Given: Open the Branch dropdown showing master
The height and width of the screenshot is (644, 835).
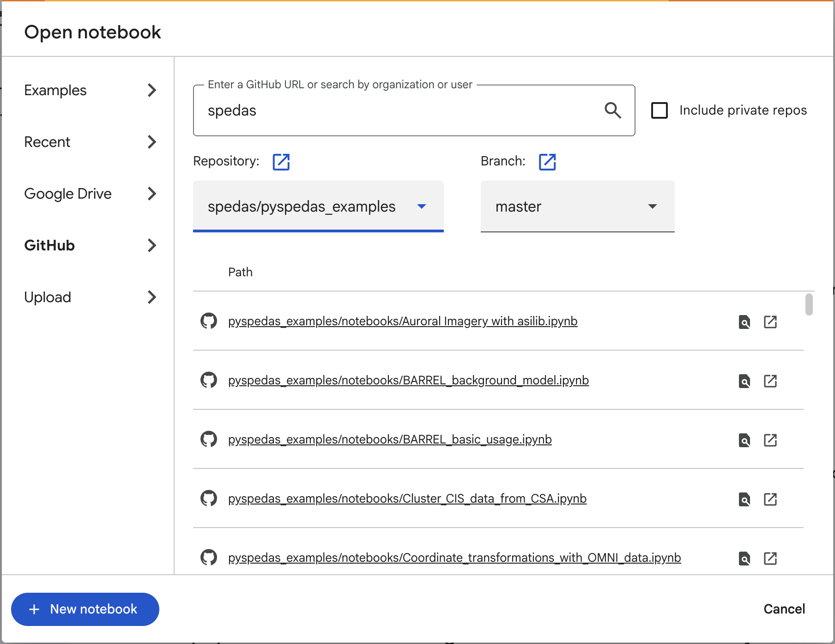Looking at the screenshot, I should click(x=577, y=207).
